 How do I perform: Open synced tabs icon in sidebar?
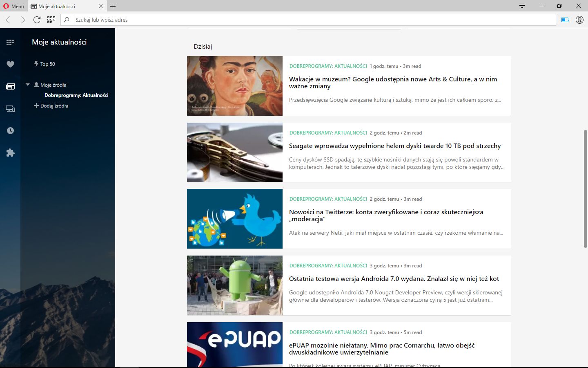click(10, 109)
